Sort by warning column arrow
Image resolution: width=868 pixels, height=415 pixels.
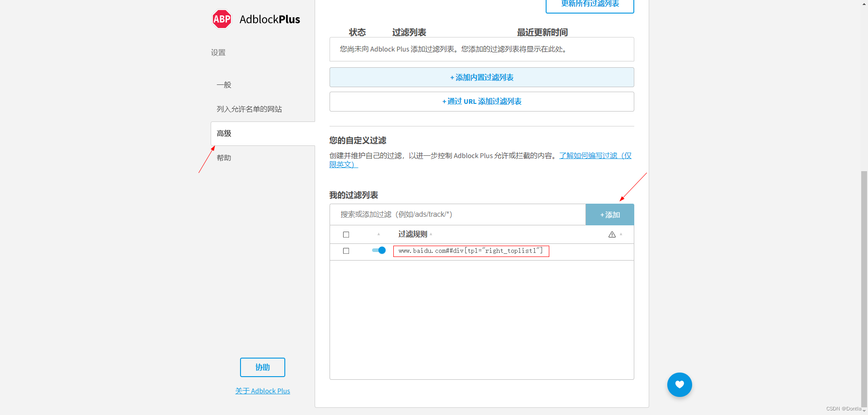621,234
